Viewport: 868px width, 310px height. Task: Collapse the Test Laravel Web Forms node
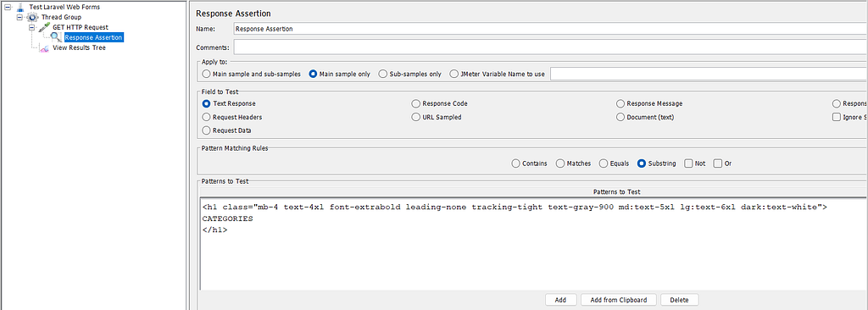8,7
